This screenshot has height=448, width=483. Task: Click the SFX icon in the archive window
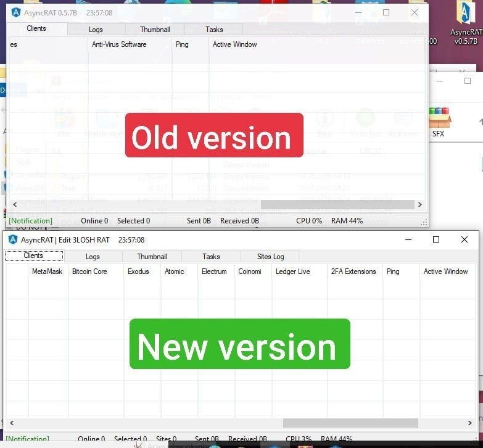tap(439, 122)
